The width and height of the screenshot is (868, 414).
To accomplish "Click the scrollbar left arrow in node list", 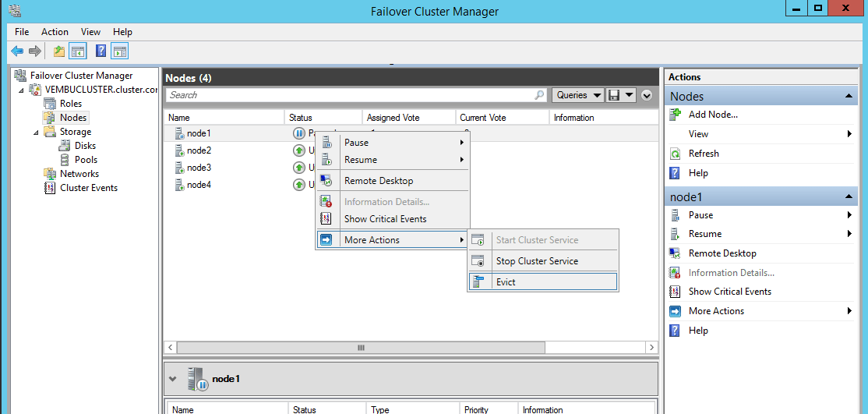I will (x=171, y=348).
